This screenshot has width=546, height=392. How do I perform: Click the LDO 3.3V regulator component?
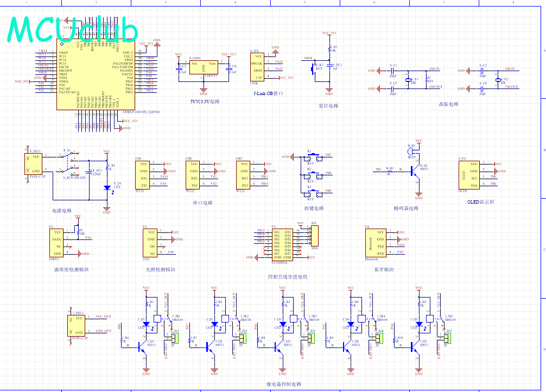[x=204, y=69]
